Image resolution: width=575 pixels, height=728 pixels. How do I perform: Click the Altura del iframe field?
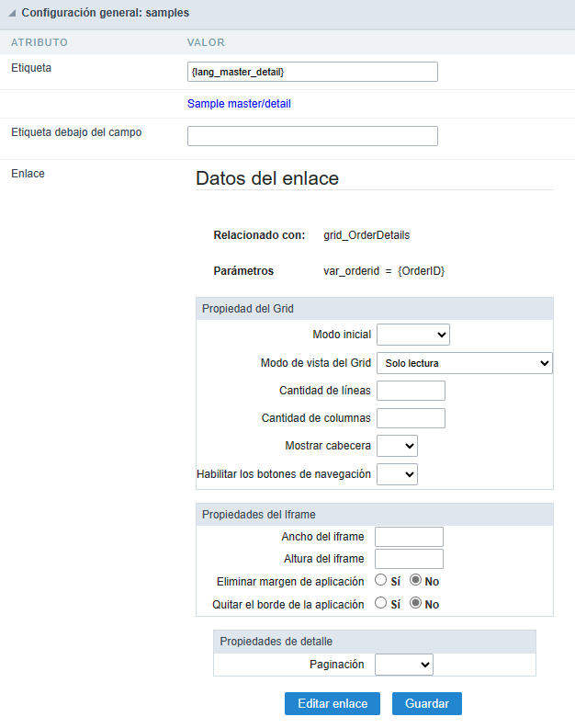pyautogui.click(x=410, y=559)
